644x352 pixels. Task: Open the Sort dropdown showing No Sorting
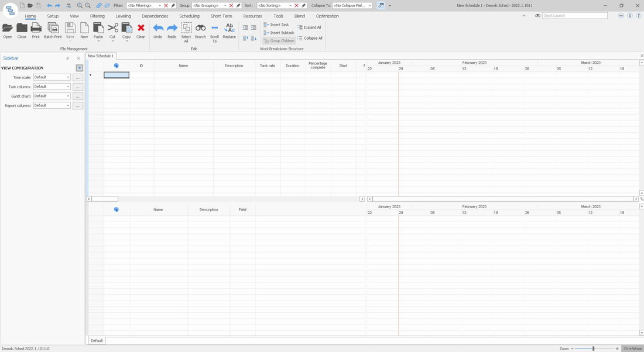[x=275, y=5]
